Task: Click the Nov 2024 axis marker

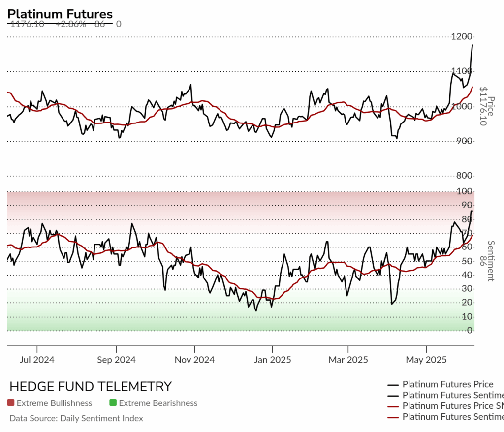Action: pyautogui.click(x=194, y=360)
